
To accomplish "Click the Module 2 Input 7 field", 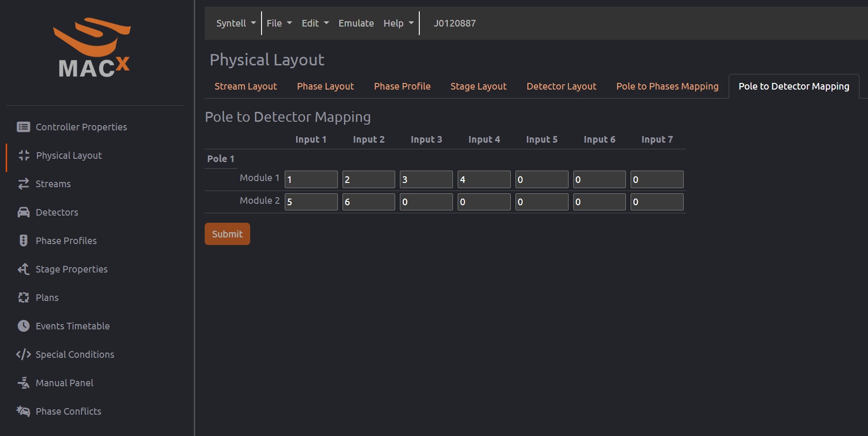I will [x=657, y=202].
